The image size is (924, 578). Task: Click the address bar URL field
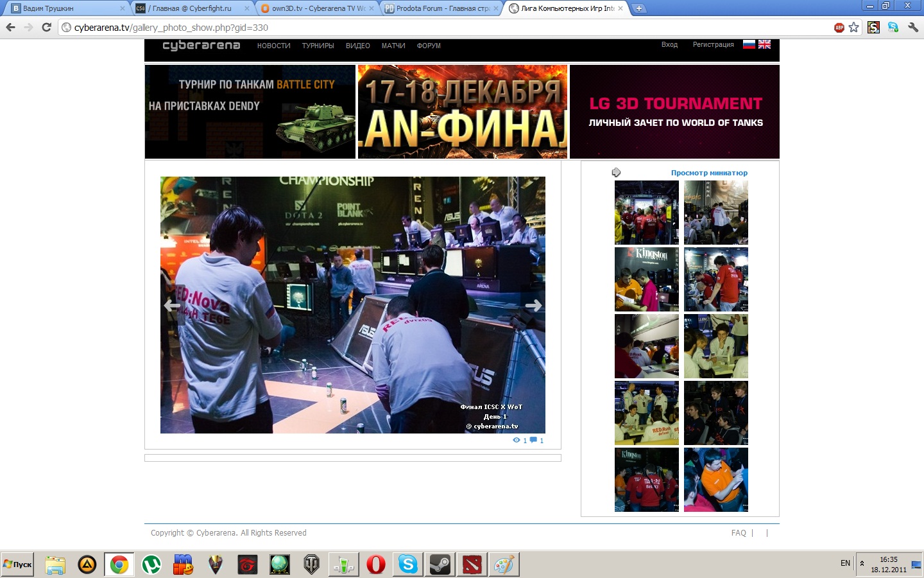tap(449, 27)
